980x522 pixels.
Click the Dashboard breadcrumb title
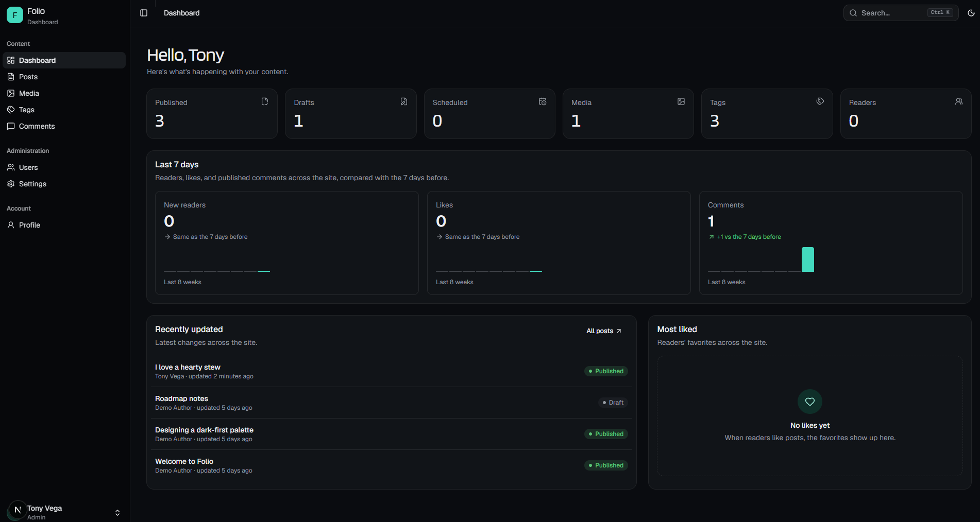181,13
